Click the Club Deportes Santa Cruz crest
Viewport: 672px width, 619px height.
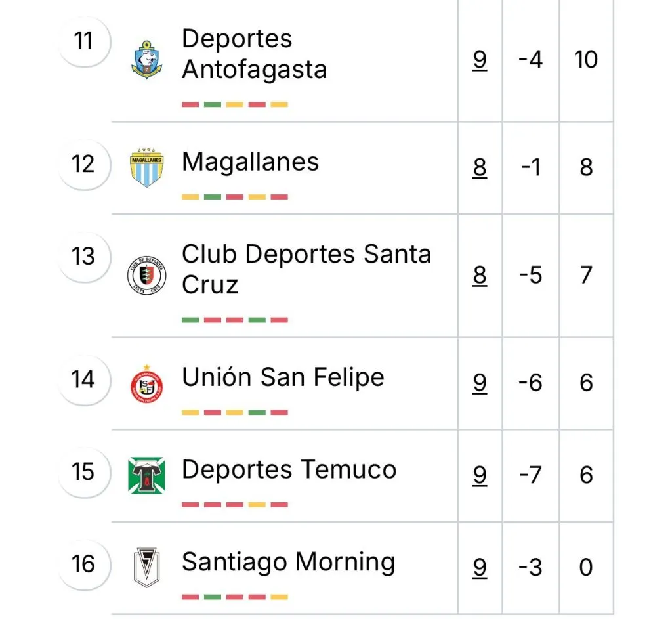click(147, 275)
